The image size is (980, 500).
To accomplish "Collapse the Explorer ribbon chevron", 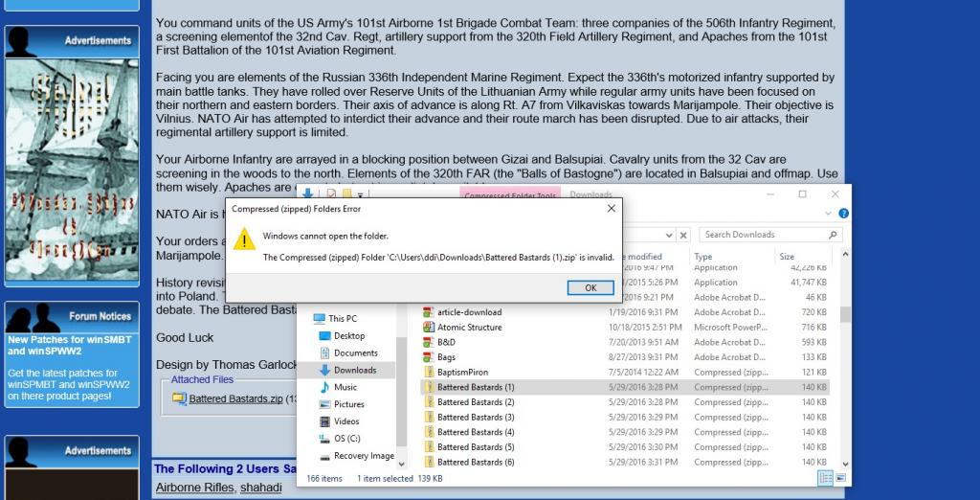I will coord(830,214).
